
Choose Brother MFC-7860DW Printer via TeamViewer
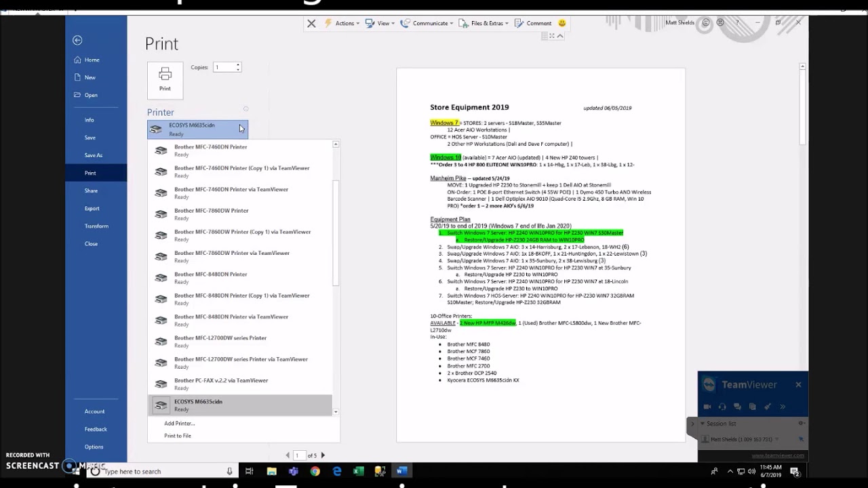(240, 256)
